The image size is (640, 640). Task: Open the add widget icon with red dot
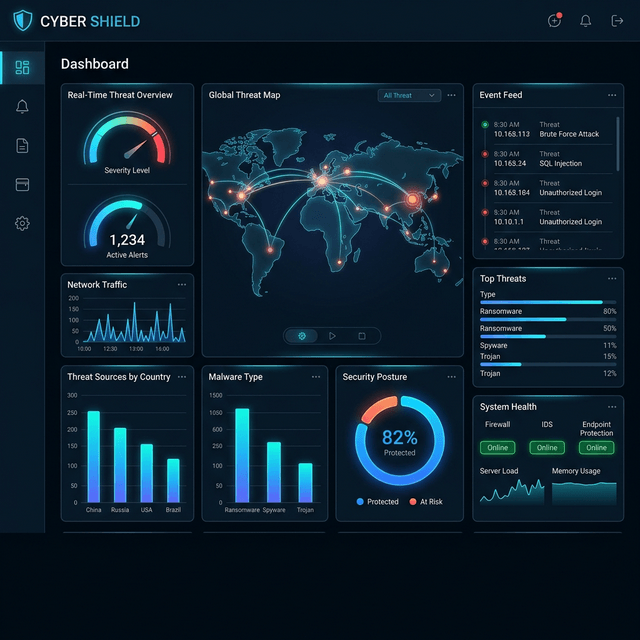pyautogui.click(x=554, y=20)
